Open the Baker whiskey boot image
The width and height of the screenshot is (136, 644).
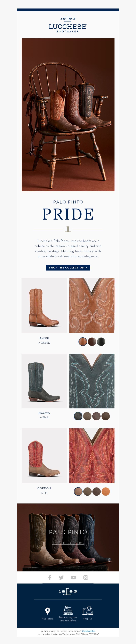click(44, 306)
